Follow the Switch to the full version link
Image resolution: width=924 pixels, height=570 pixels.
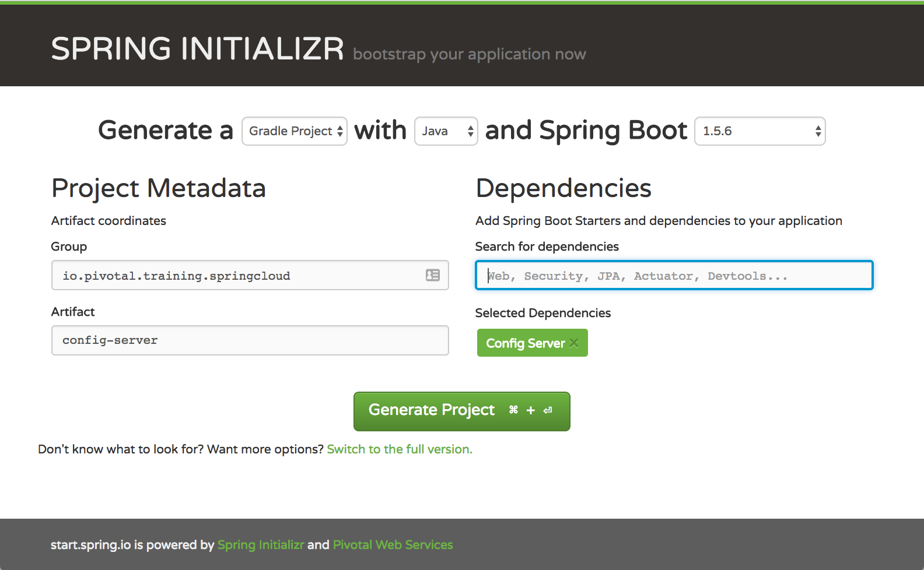click(x=400, y=449)
